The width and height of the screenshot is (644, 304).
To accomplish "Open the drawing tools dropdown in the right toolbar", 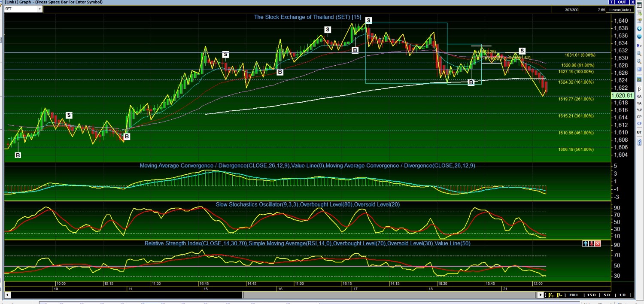I will [x=639, y=46].
